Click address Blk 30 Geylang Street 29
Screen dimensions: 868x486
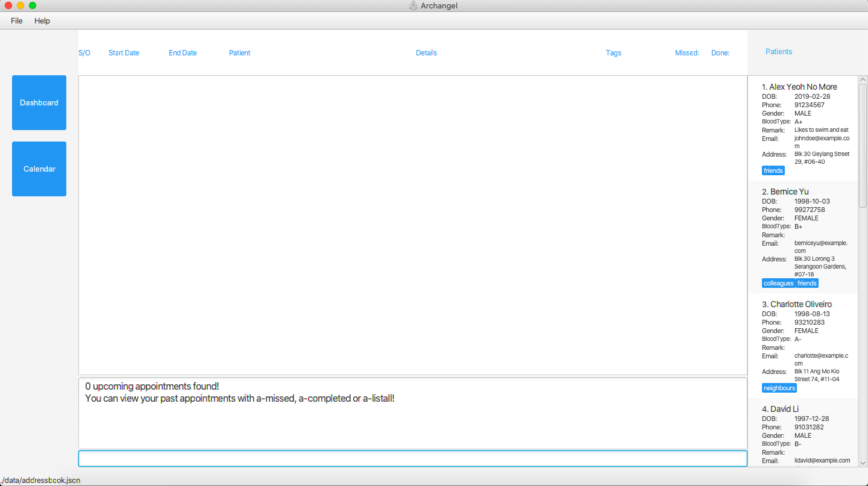coord(822,158)
